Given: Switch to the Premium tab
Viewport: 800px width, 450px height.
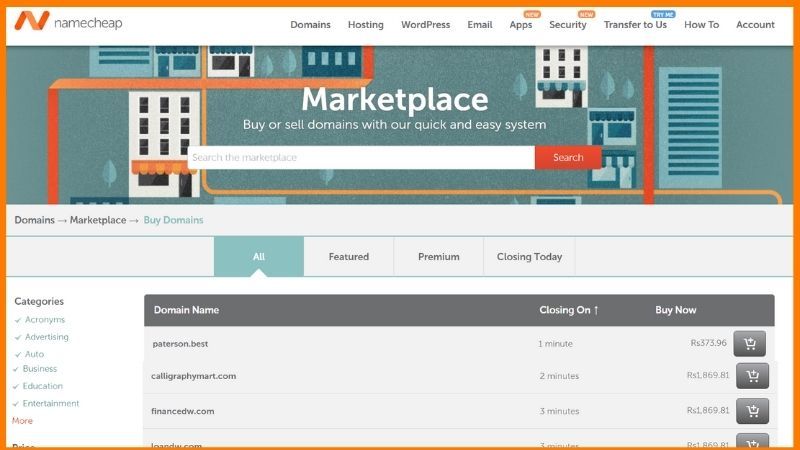Looking at the screenshot, I should tap(438, 257).
